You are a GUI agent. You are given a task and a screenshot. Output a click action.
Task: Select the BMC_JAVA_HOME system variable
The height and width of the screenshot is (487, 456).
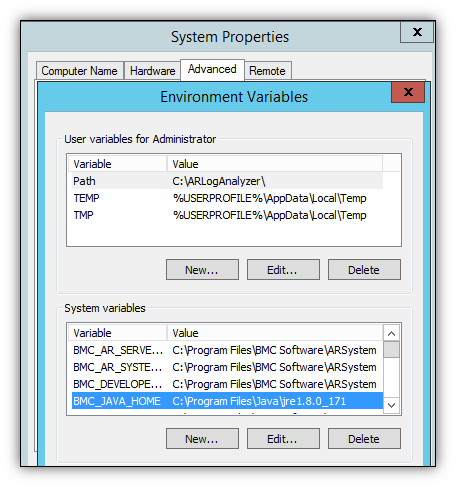click(x=227, y=401)
